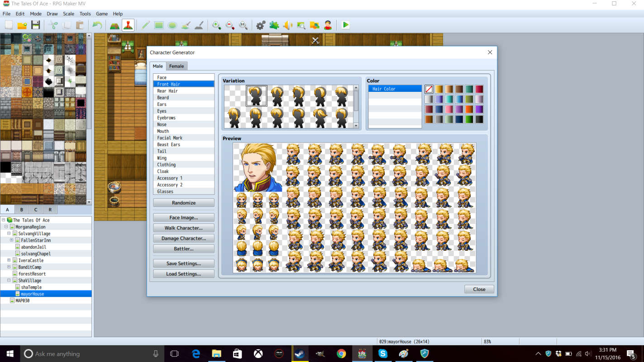Viewport: 644px width, 362px height.
Task: Click the Battler... button
Action: pos(184,249)
